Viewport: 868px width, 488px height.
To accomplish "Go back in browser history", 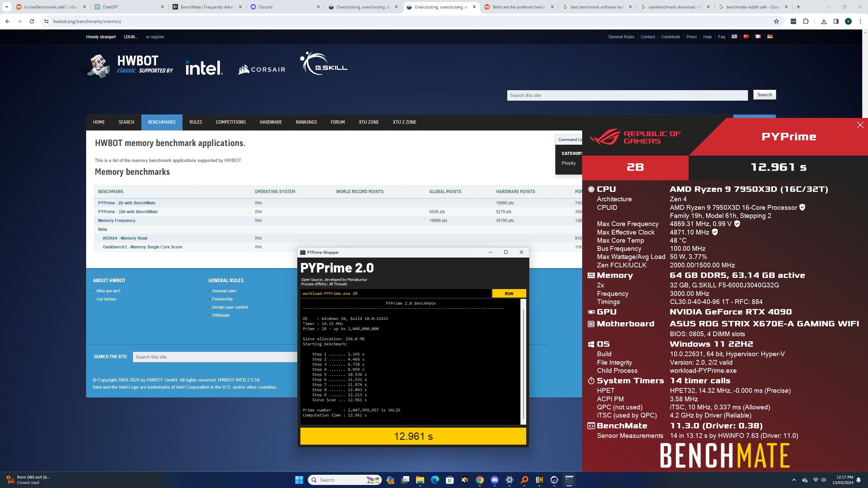I will [x=7, y=21].
